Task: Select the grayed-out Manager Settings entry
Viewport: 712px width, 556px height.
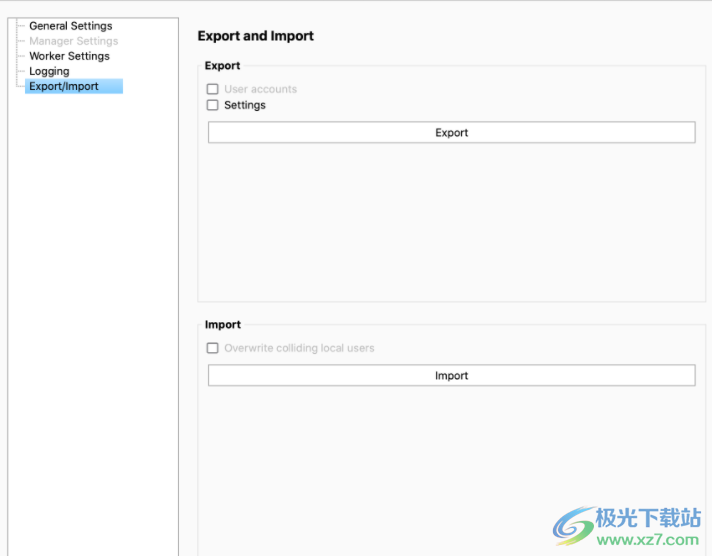Action: pos(73,41)
